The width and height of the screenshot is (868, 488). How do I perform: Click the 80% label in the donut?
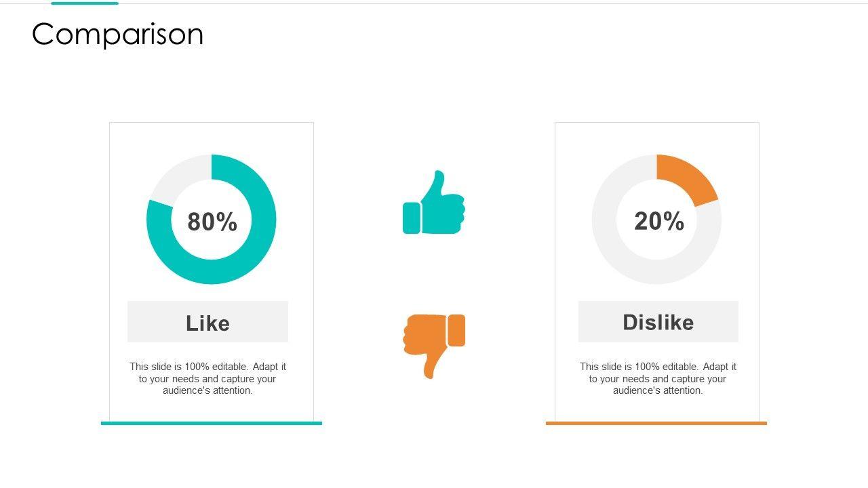[212, 222]
